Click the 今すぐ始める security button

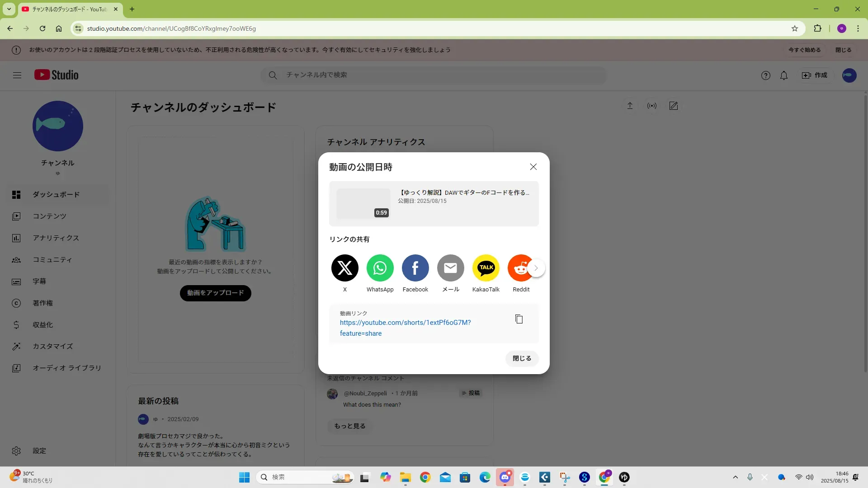tap(804, 50)
